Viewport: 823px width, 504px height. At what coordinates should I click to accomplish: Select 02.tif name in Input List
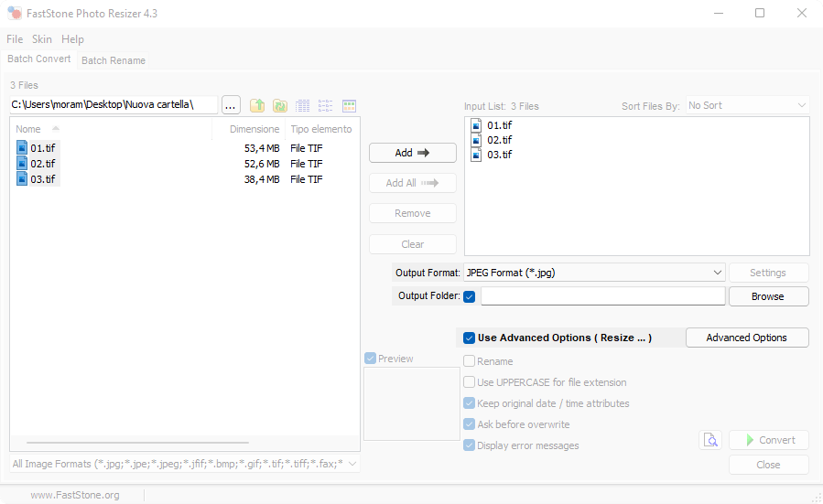pos(499,140)
